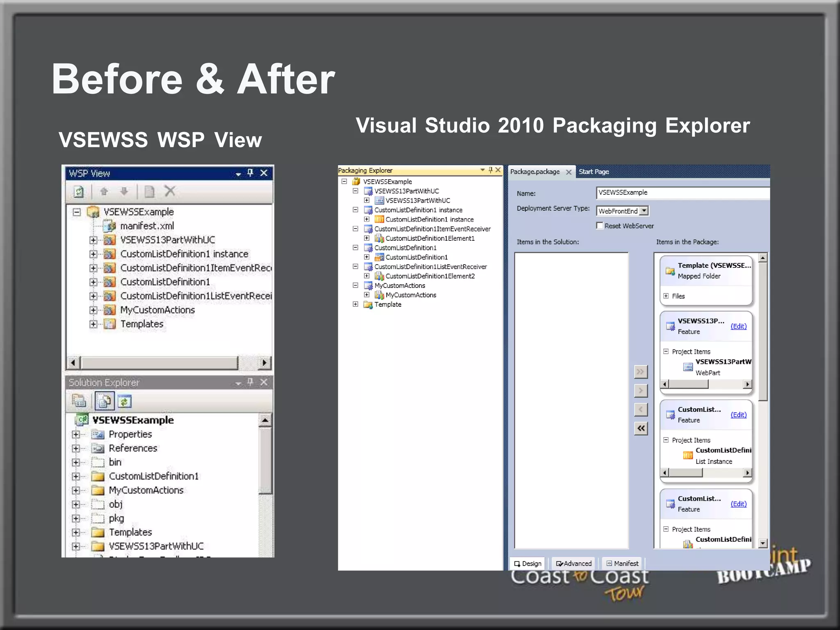Viewport: 840px width, 630px height.
Task: Expand Properties in Solution Explorer
Action: tap(76, 434)
